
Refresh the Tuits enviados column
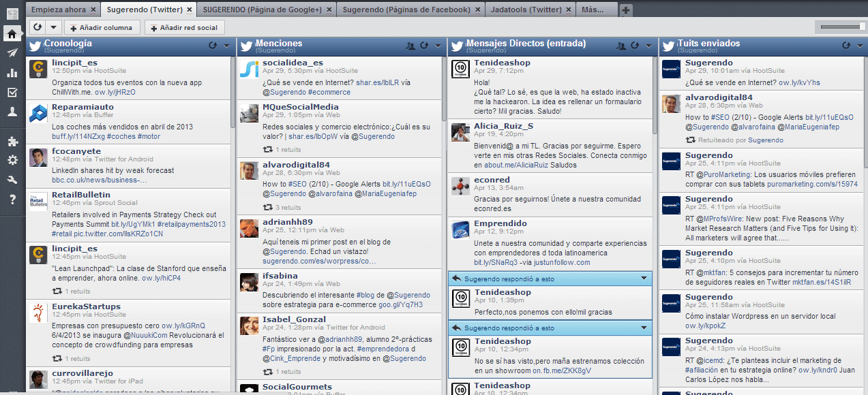[x=846, y=46]
